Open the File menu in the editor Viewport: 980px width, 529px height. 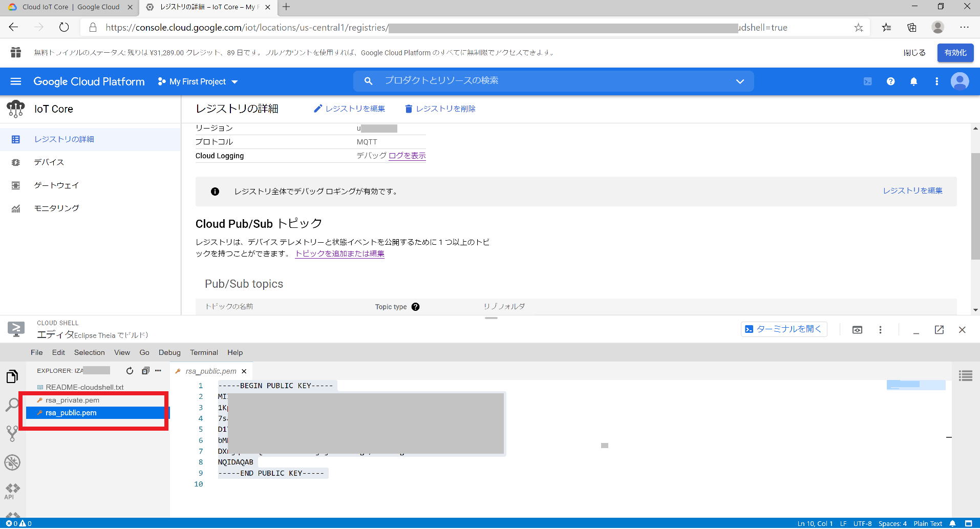[36, 352]
